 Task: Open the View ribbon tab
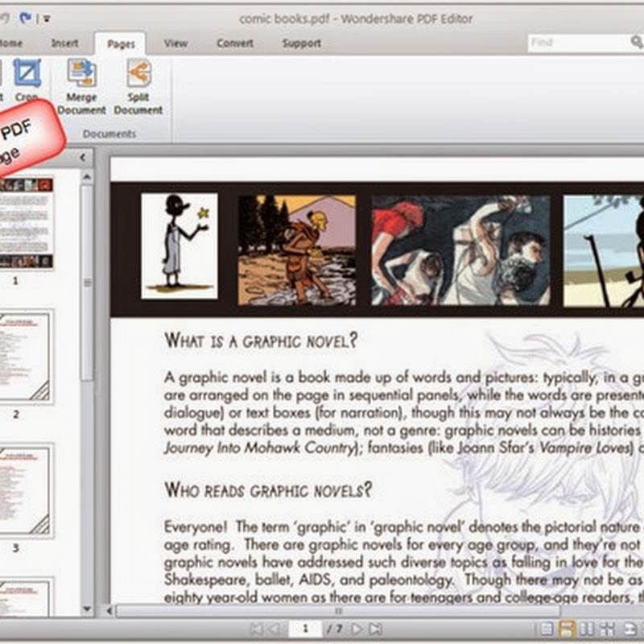175,43
